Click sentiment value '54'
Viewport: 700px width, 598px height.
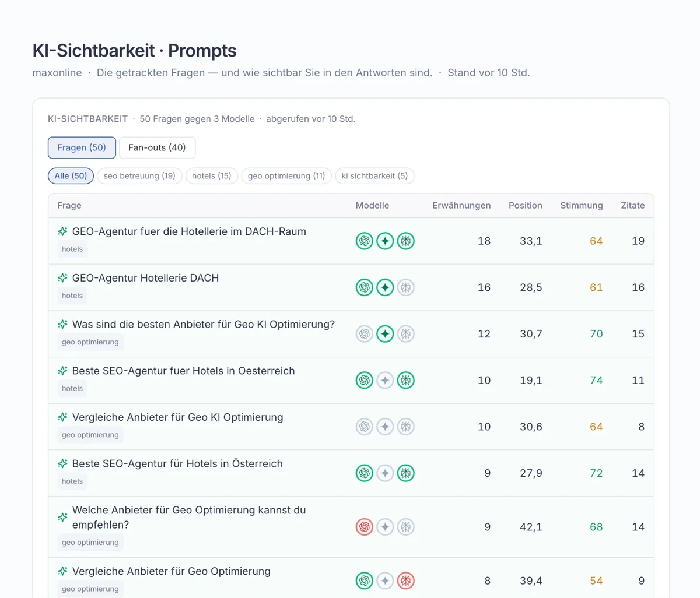click(596, 581)
